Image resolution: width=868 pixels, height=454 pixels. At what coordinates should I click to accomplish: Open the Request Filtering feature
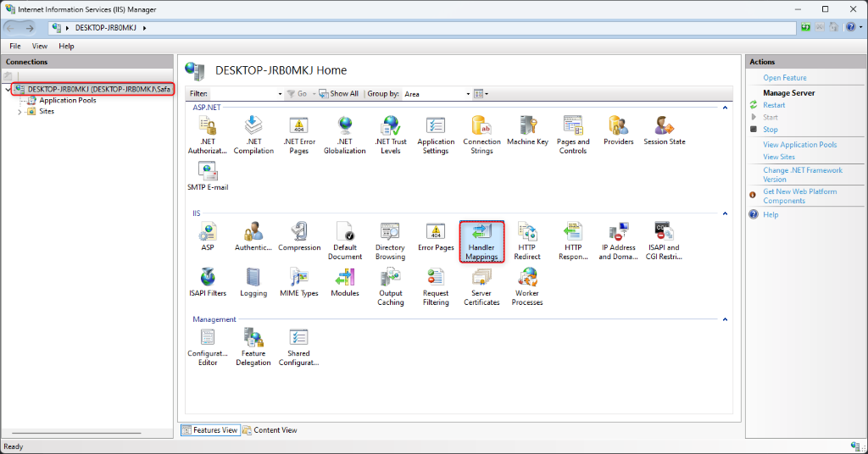pyautogui.click(x=436, y=287)
